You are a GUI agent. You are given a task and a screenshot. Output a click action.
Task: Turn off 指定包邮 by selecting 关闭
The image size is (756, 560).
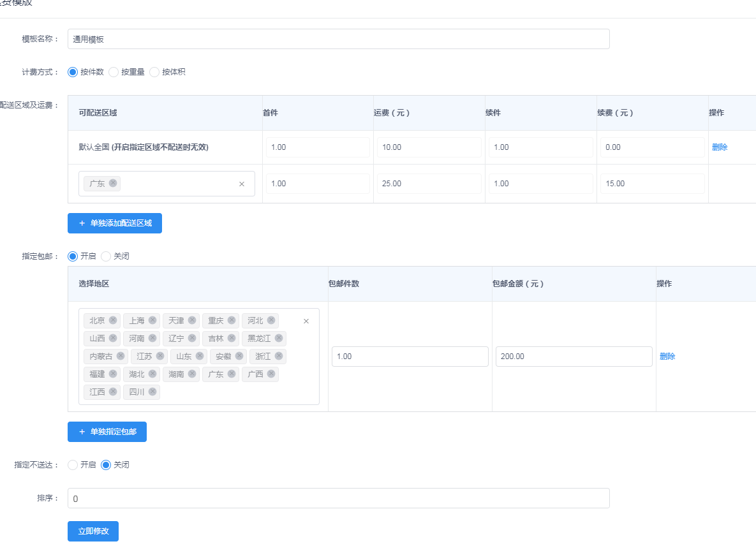click(106, 256)
